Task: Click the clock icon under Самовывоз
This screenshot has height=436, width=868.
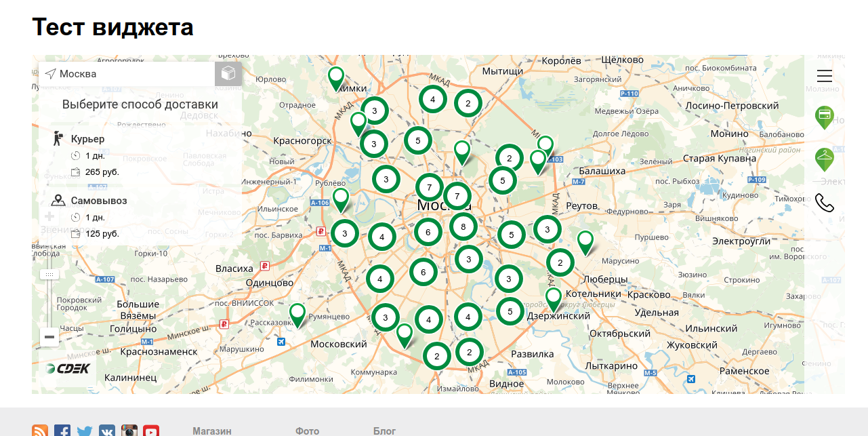Action: click(x=75, y=218)
